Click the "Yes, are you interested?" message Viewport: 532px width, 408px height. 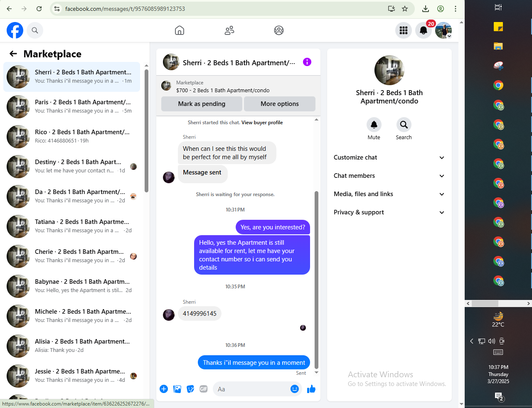273,227
